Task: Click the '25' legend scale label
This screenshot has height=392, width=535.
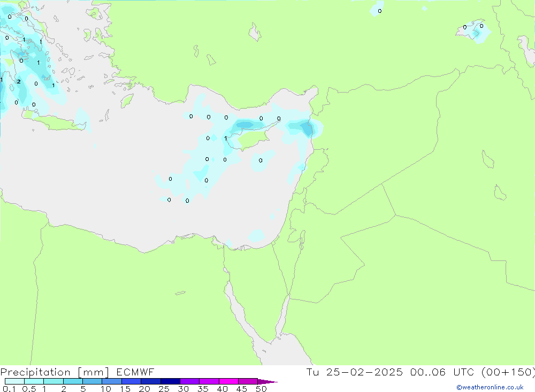Action: (164, 389)
